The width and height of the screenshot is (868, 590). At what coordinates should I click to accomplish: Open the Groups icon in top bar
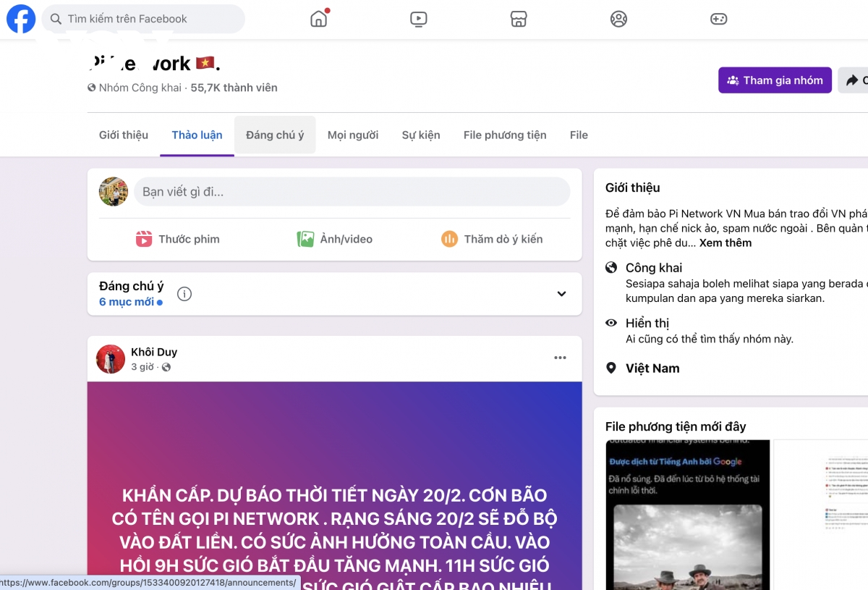pos(618,19)
